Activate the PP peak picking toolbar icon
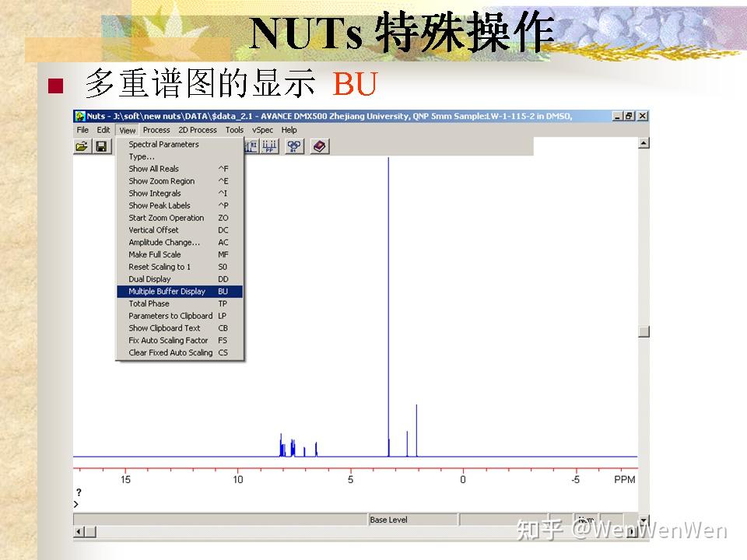The width and height of the screenshot is (747, 560). click(268, 145)
